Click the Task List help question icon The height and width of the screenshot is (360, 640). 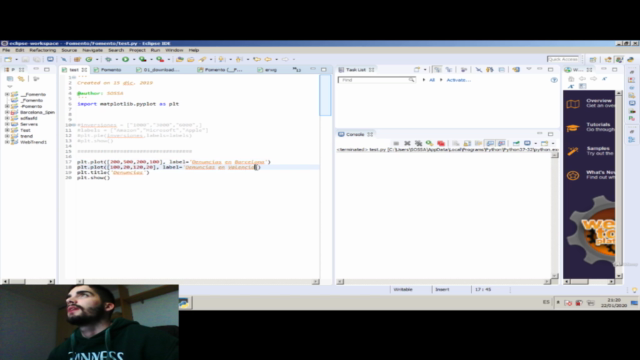(554, 80)
